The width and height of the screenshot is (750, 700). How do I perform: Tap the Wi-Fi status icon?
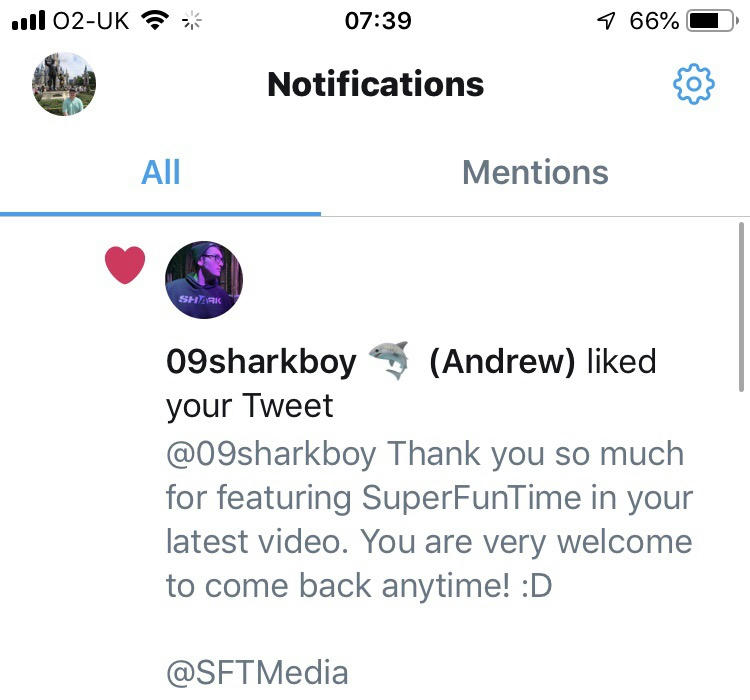(x=155, y=21)
